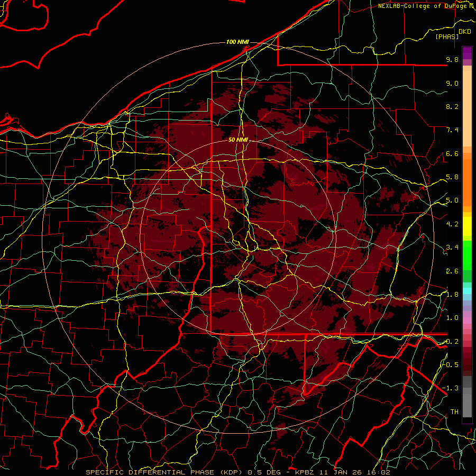
Task: Click the 8.2 scale value
Action: click(452, 106)
